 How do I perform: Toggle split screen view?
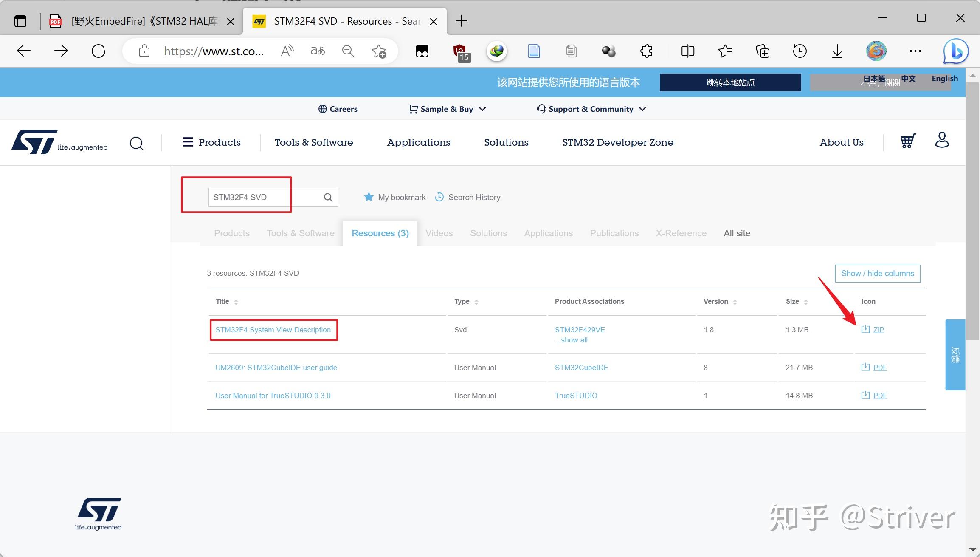point(688,51)
